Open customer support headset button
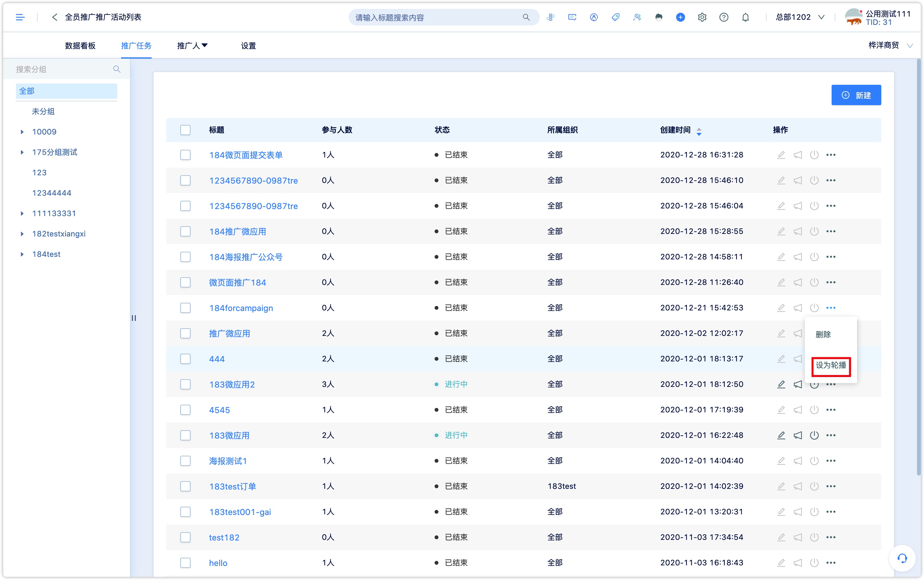924x580 pixels. [x=902, y=559]
